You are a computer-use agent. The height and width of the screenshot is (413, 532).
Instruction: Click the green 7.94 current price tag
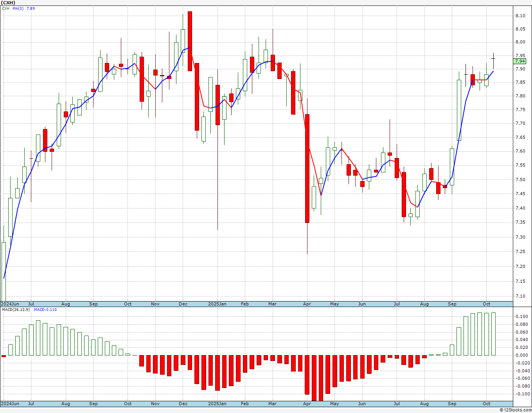[520, 61]
